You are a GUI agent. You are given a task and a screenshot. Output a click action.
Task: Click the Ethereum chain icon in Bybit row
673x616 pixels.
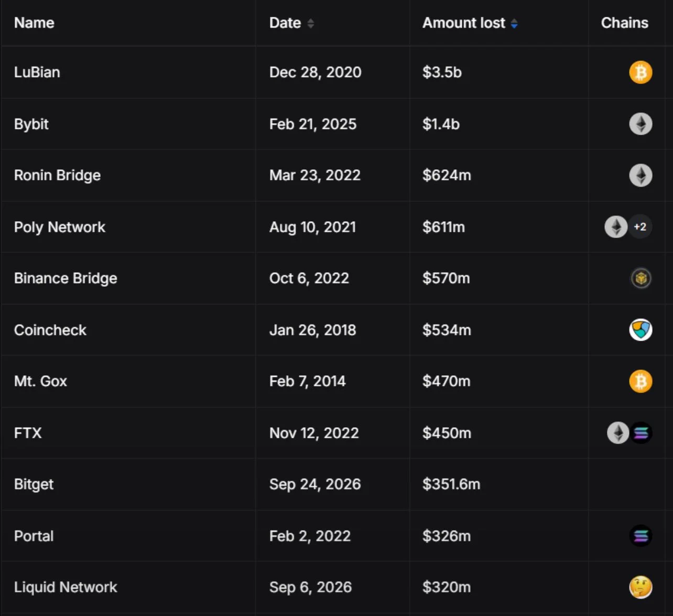[x=641, y=124]
